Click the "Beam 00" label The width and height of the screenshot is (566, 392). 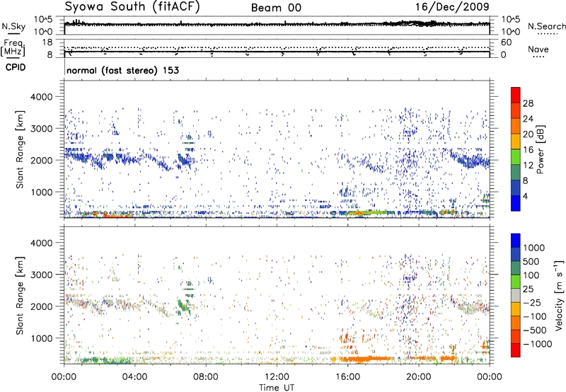276,8
